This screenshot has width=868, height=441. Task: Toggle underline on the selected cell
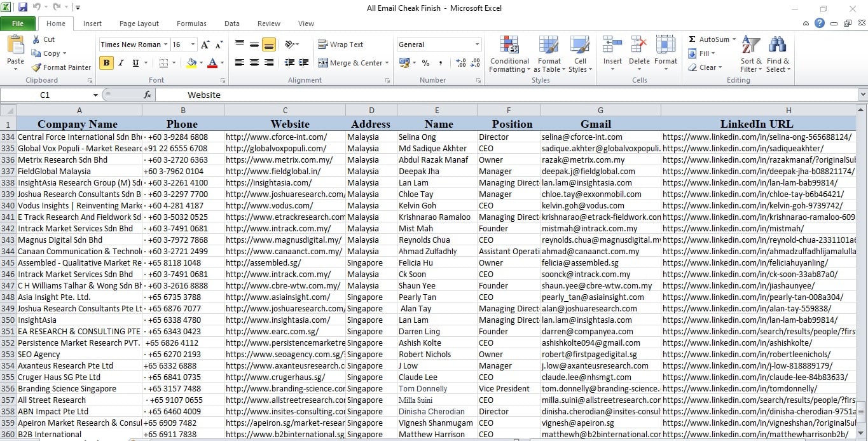coord(135,63)
